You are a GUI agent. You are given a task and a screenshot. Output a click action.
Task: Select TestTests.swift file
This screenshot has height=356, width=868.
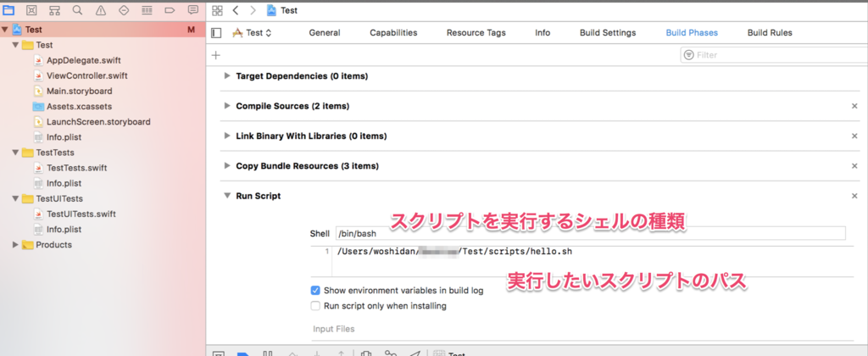(x=77, y=168)
